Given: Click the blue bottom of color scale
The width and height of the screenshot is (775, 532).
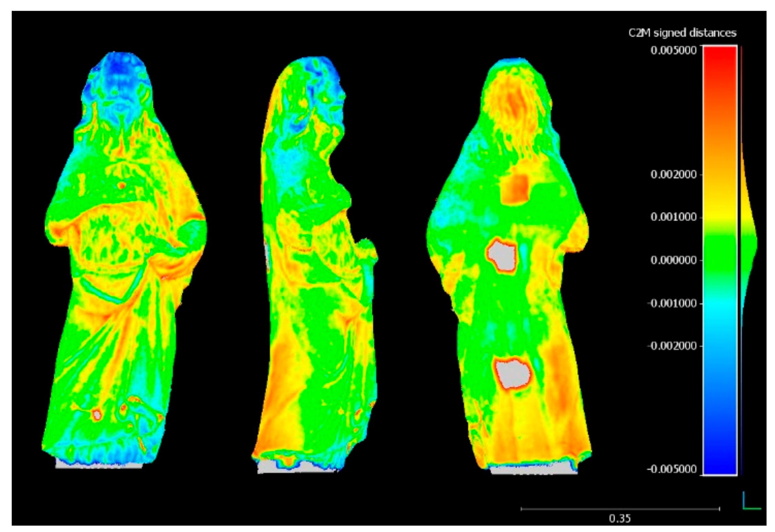Looking at the screenshot, I should 720,462.
